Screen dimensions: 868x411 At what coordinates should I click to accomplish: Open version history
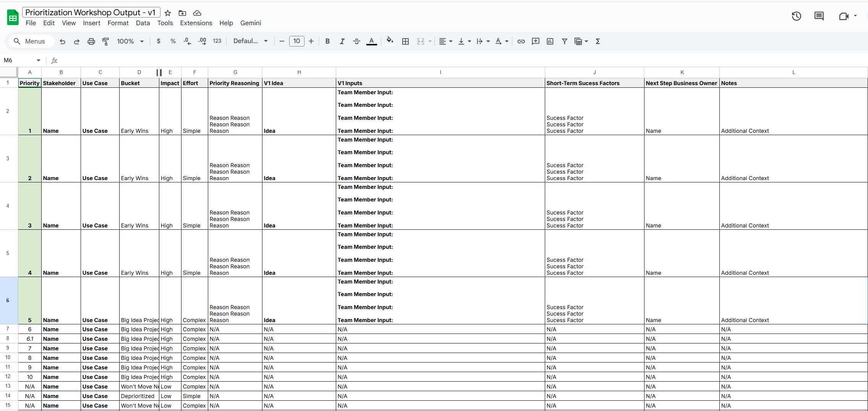796,16
